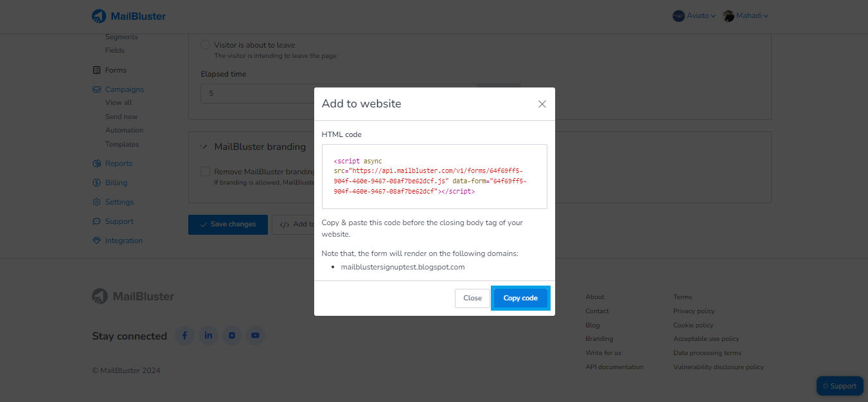Open Reports in the sidebar

pos(119,163)
